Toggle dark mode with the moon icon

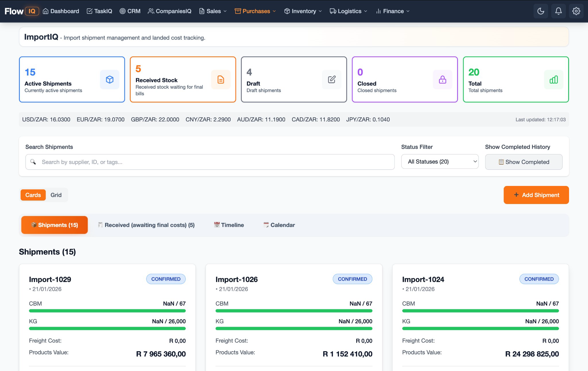click(541, 11)
